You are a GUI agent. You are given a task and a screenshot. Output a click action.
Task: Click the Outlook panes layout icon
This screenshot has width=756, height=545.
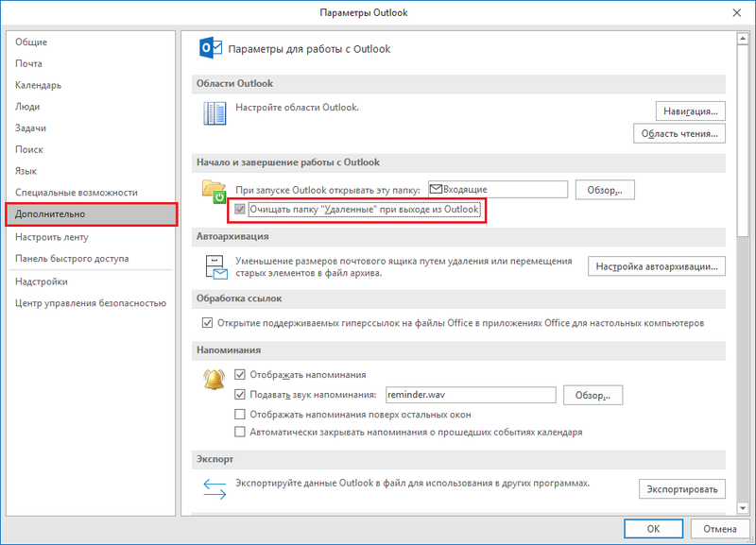(x=215, y=113)
